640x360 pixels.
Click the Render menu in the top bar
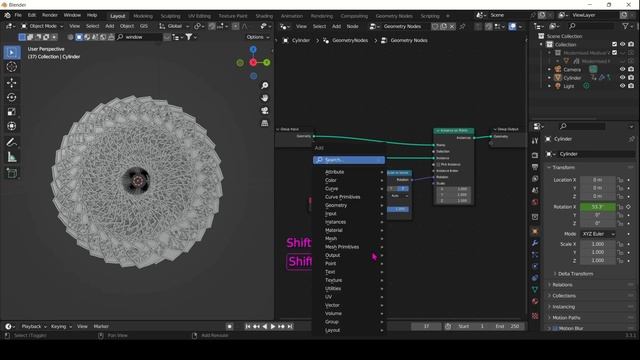pyautogui.click(x=50, y=15)
